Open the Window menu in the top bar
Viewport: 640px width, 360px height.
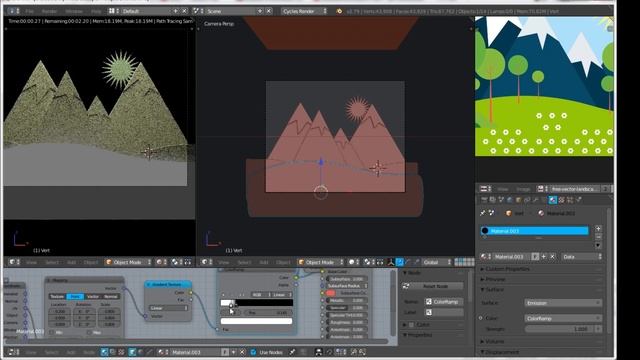click(x=74, y=11)
